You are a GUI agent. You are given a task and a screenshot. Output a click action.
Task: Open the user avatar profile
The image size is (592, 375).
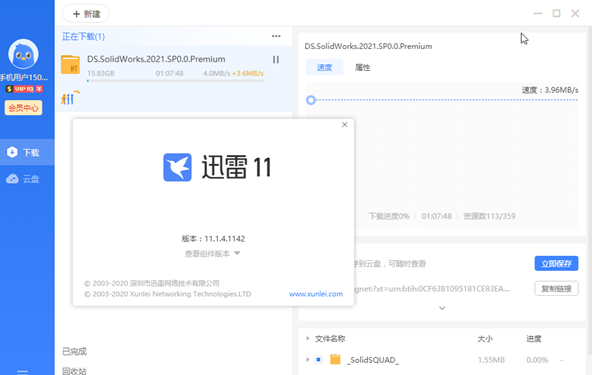23,54
